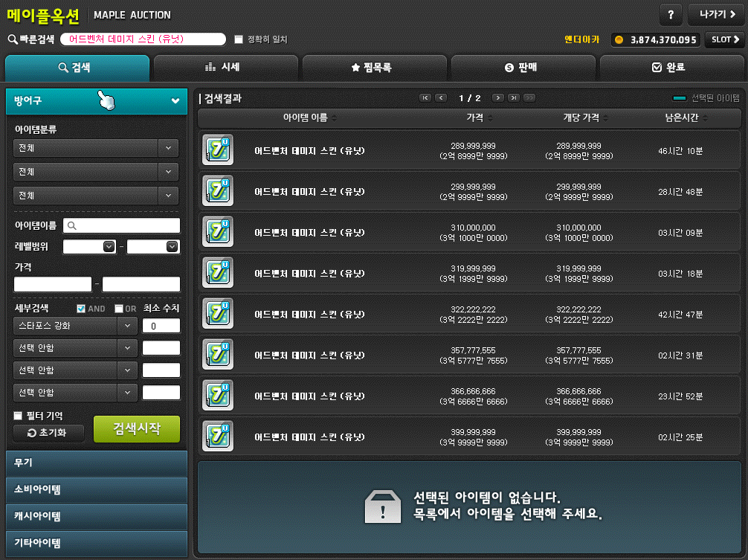Sort by 가격 column
This screenshot has width=748, height=560.
coord(479,118)
